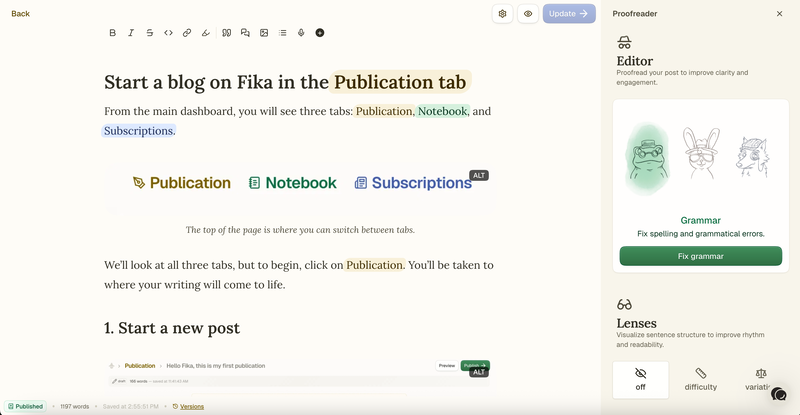Open the chat support bubble
The width and height of the screenshot is (800, 415).
(x=779, y=394)
